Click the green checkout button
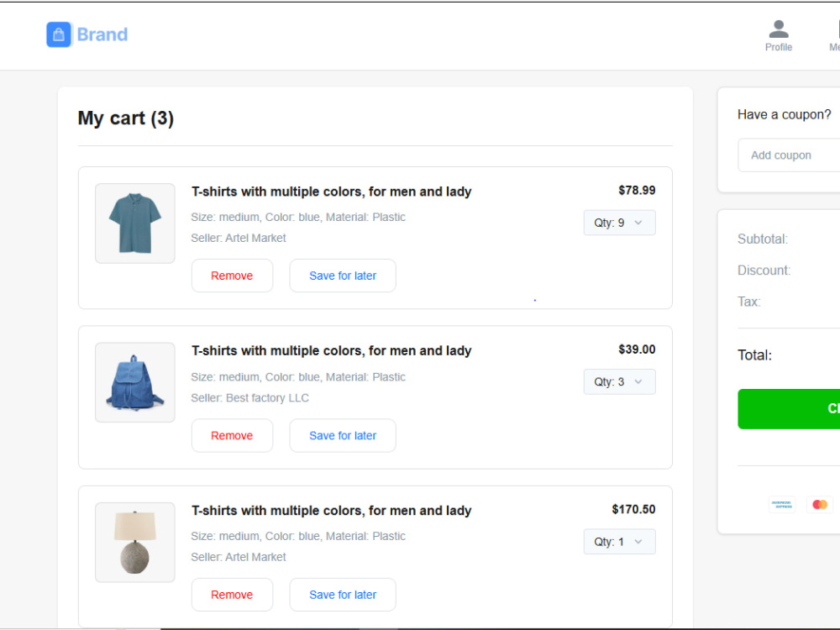This screenshot has height=630, width=840. [x=789, y=409]
